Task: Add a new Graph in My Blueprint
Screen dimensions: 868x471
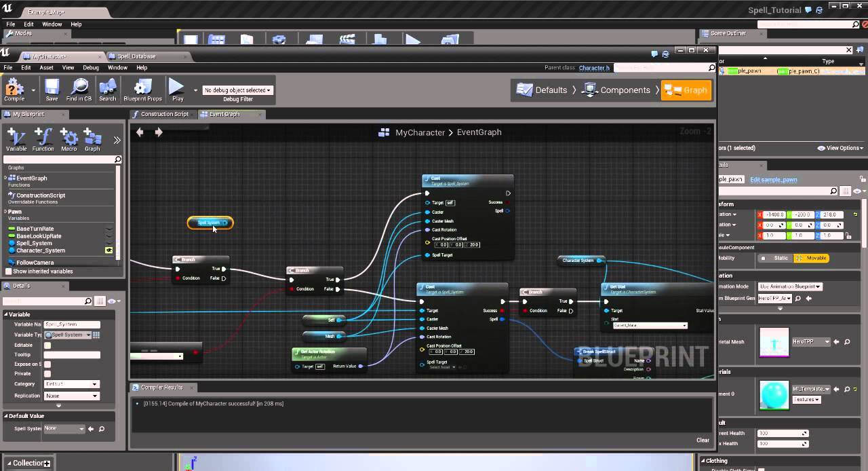Action: [92, 140]
